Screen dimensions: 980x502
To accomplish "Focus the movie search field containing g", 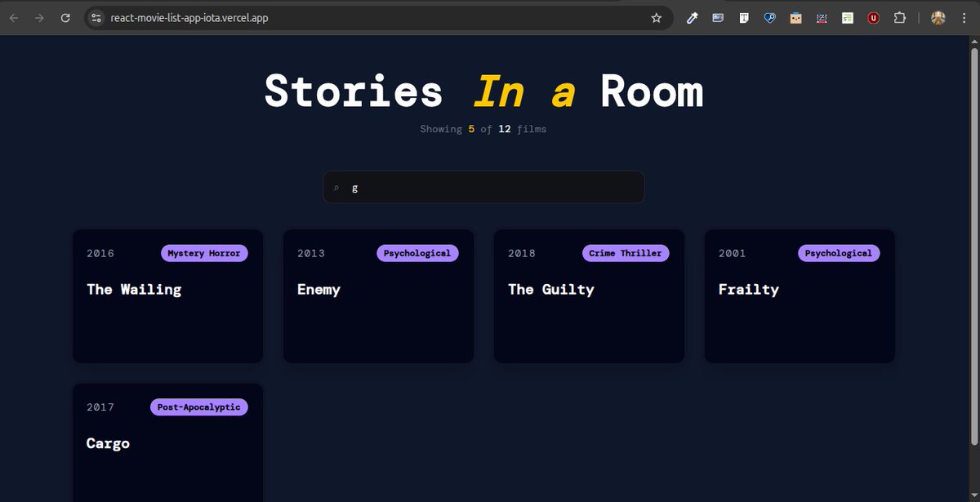I will coord(483,187).
